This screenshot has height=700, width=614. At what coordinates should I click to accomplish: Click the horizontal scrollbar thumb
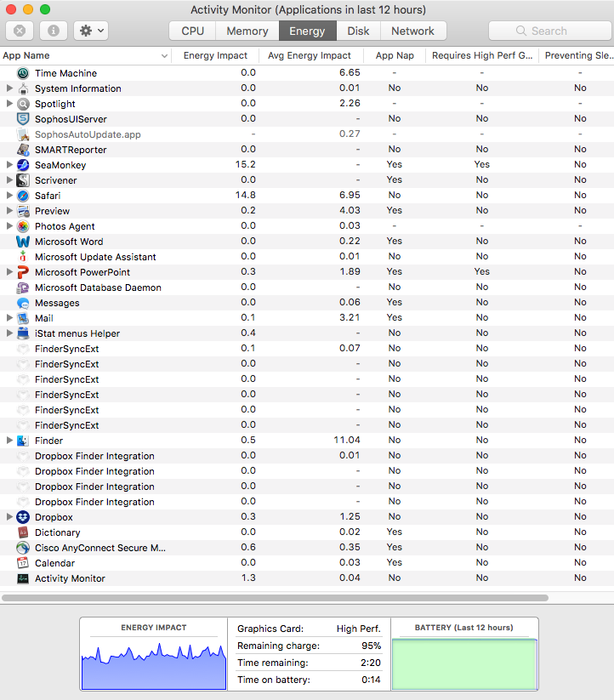[275, 598]
